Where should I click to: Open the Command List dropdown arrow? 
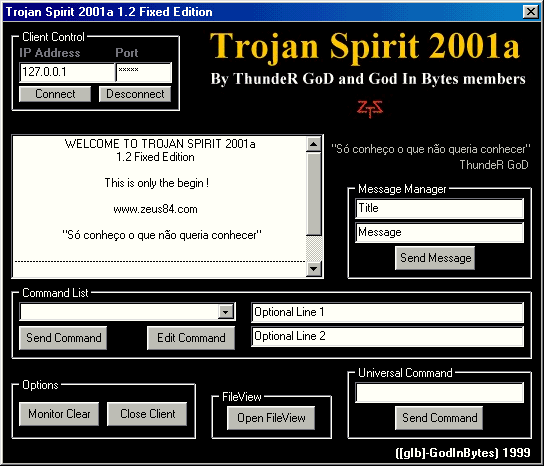(226, 312)
